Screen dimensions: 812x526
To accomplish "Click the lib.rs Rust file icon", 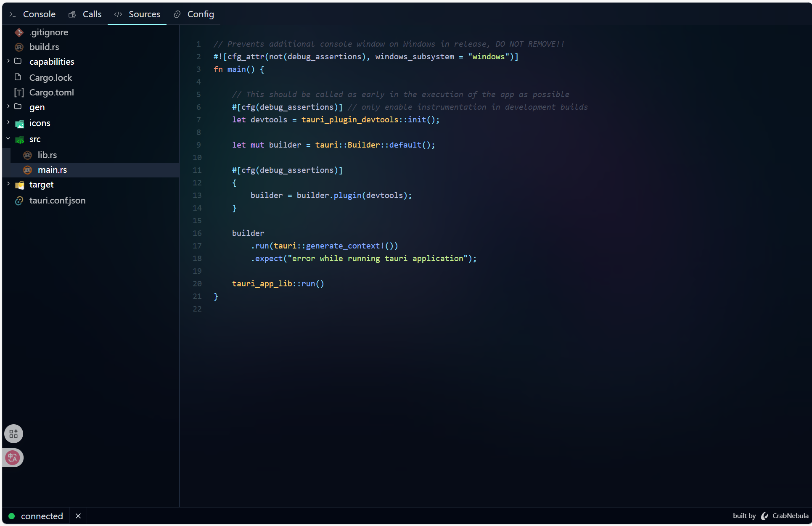I will coord(27,155).
